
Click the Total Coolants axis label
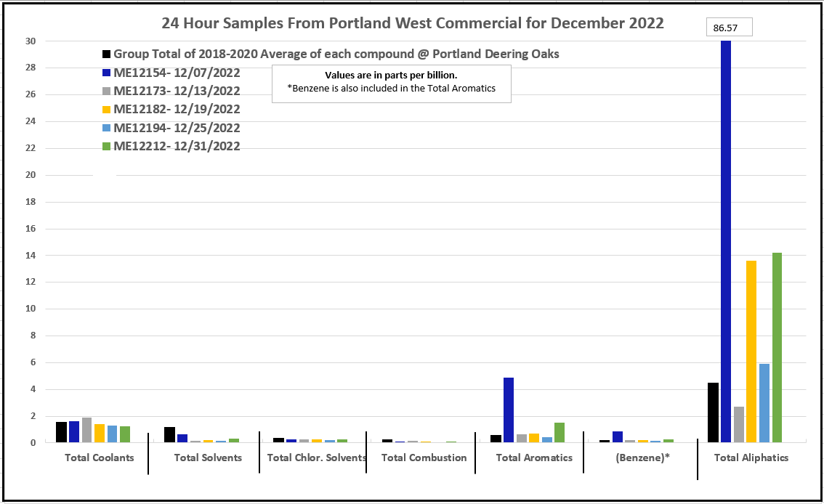[99, 458]
